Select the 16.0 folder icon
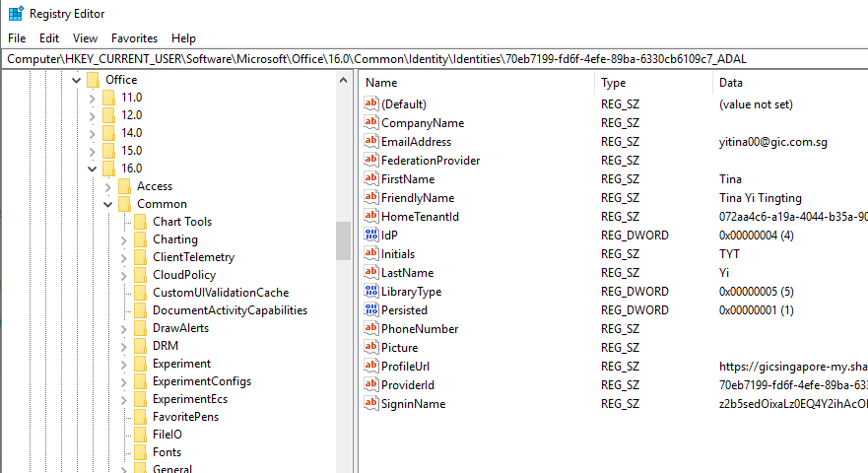Viewport: 868px width, 473px height. point(109,169)
